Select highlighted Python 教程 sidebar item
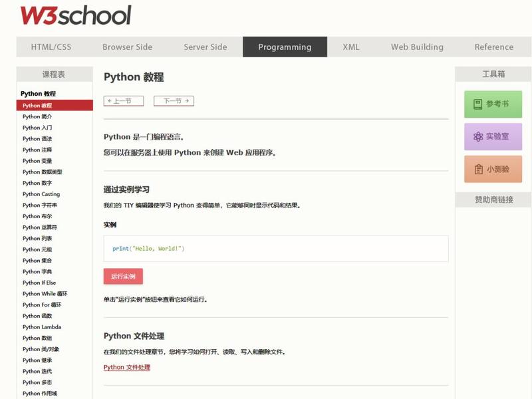Screen dimensions: 532x399 pos(55,106)
